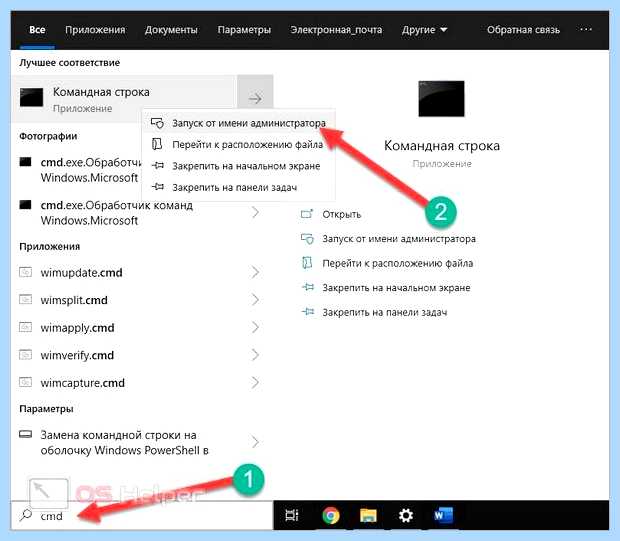Expand wimsplit.cmd chevron

[x=255, y=299]
